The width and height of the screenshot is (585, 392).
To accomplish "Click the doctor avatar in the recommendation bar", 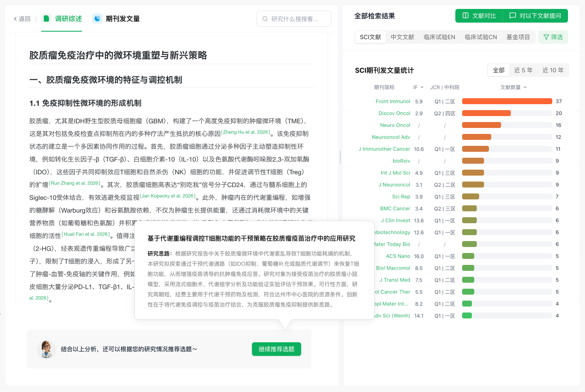I will (x=46, y=349).
